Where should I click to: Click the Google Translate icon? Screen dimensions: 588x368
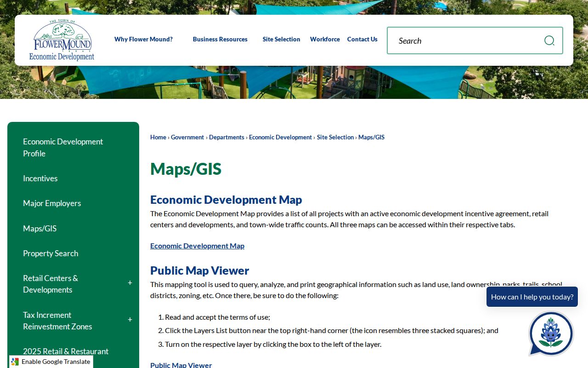coord(15,362)
